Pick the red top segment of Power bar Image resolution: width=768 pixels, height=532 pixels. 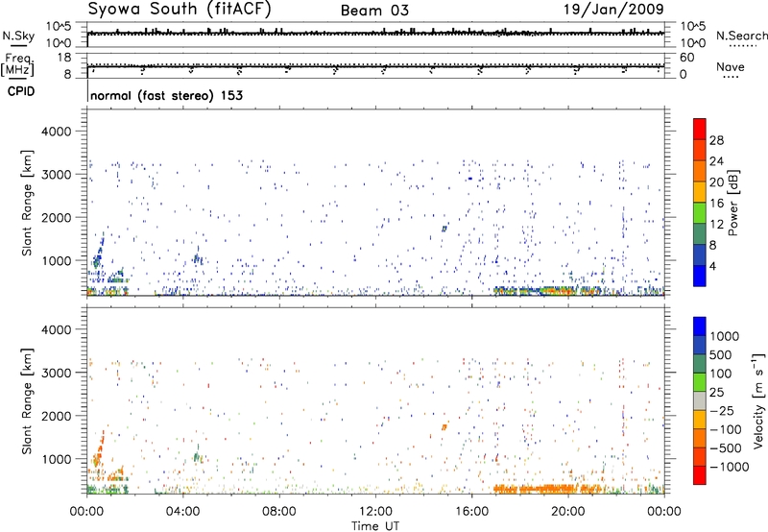[x=700, y=130]
